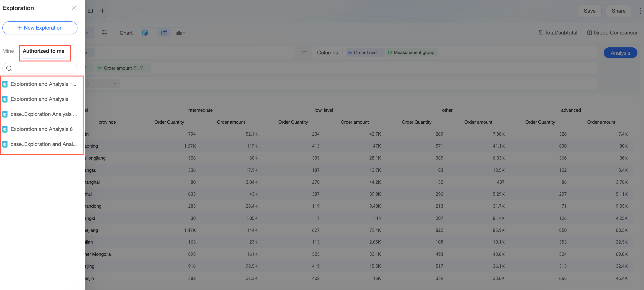Click the search magnifier icon

click(x=9, y=68)
